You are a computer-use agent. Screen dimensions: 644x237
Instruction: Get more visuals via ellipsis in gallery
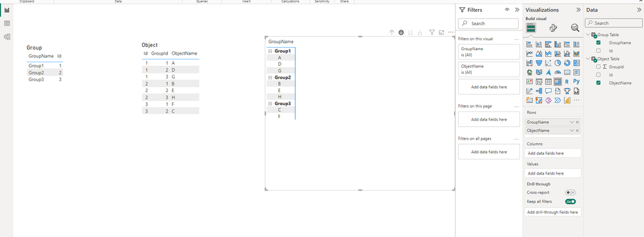[577, 100]
